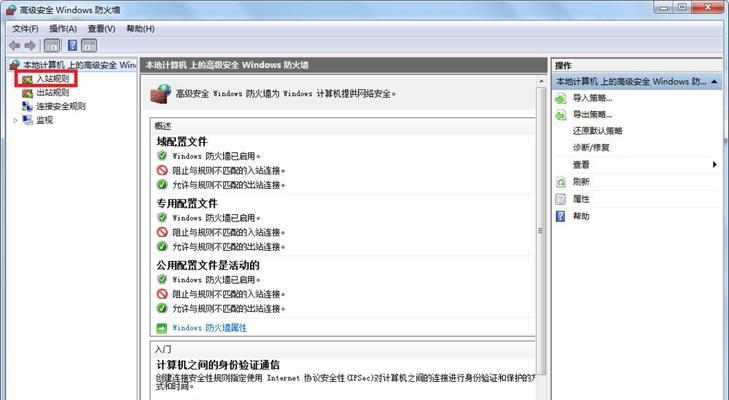The width and height of the screenshot is (729, 400).
Task: Click 属性 in the actions pane
Action: point(581,199)
